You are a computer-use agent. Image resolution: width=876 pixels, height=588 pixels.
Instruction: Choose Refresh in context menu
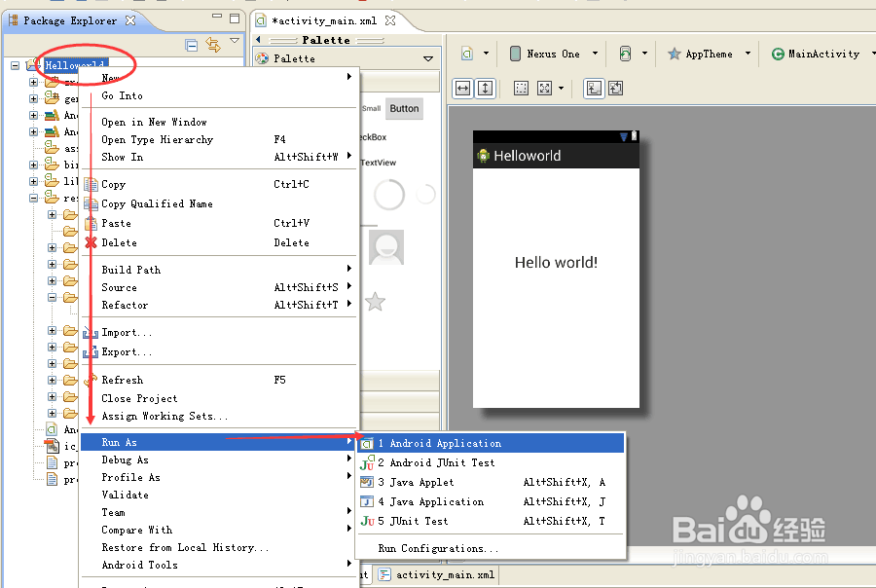pos(218,380)
